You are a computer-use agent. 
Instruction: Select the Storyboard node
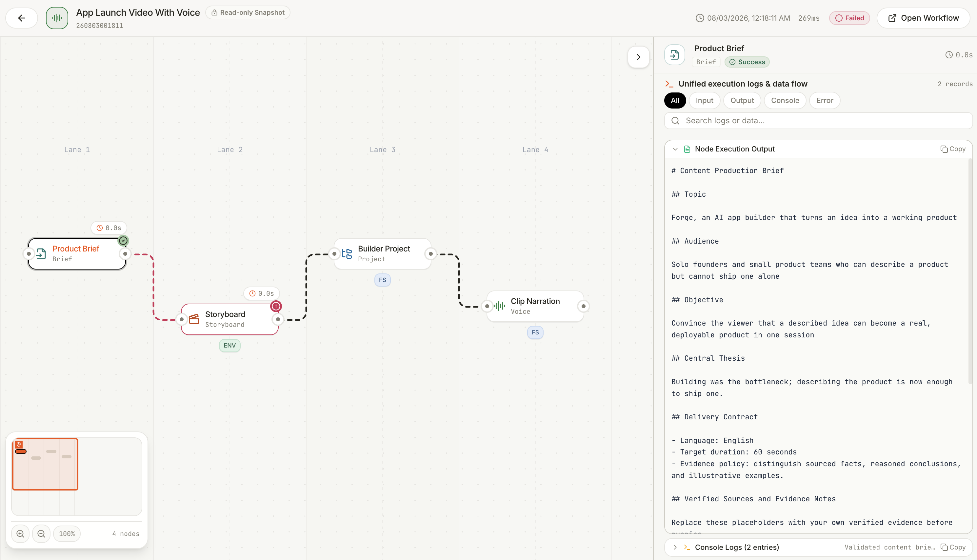229,319
